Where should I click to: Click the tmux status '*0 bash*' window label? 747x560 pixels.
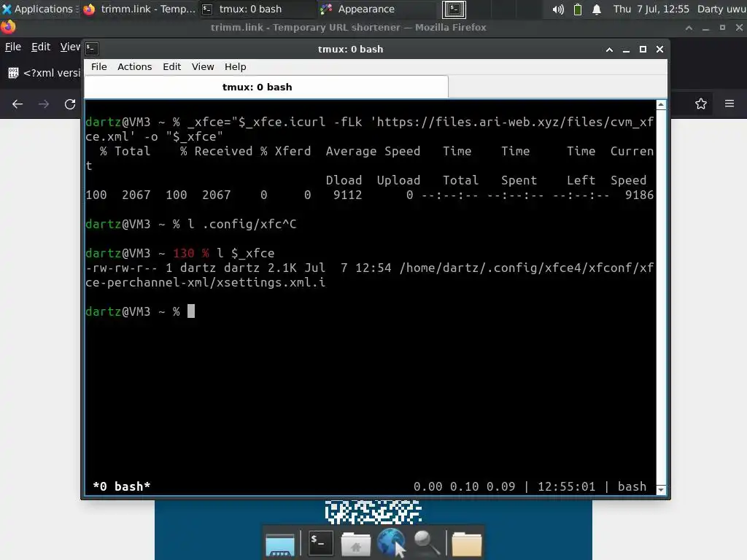click(122, 486)
